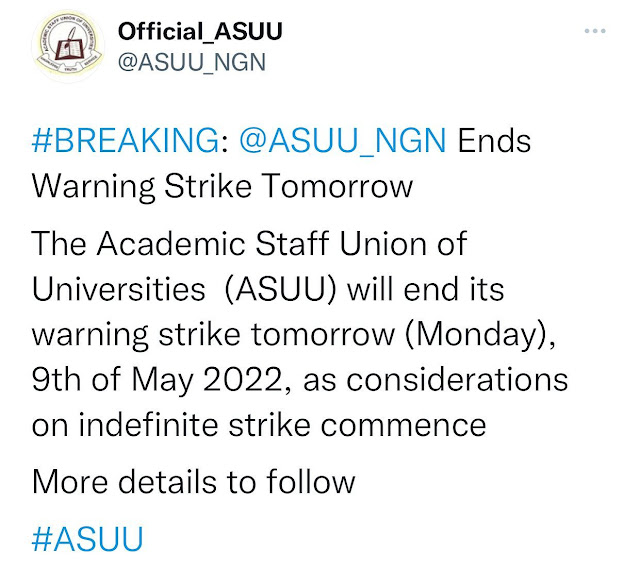
Task: Select the 'Warning Strike Tomorrow' headline line
Action: 222,186
